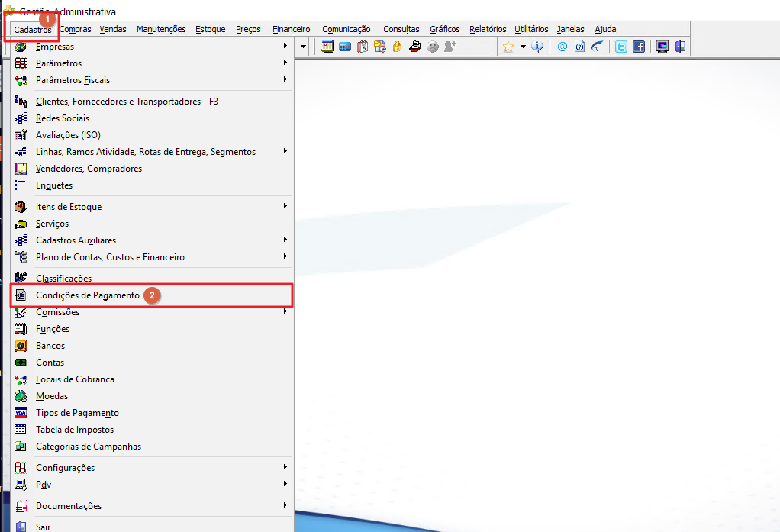Screen dimensions: 780x532
Task: Click the folder with clock toolbar icon
Action: (x=380, y=47)
